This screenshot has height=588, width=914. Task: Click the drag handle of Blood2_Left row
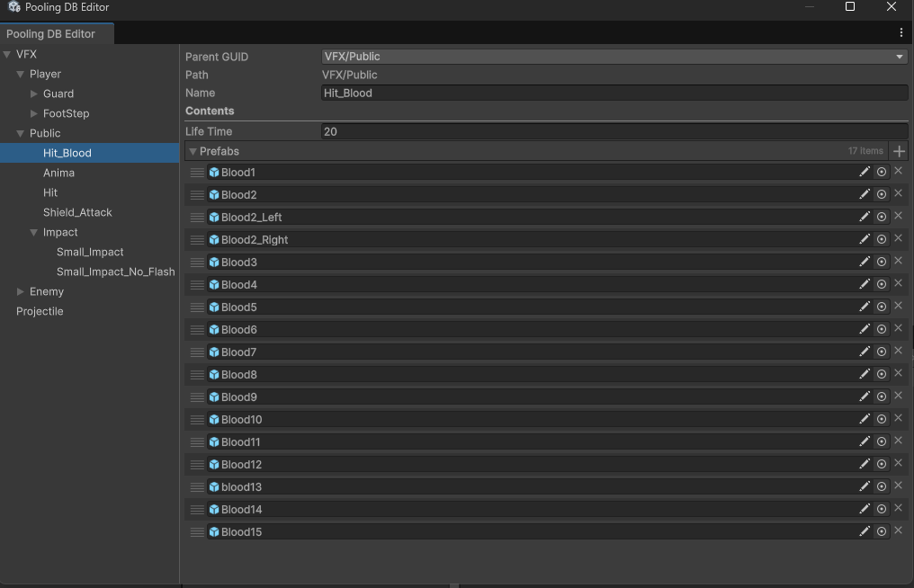tap(197, 218)
